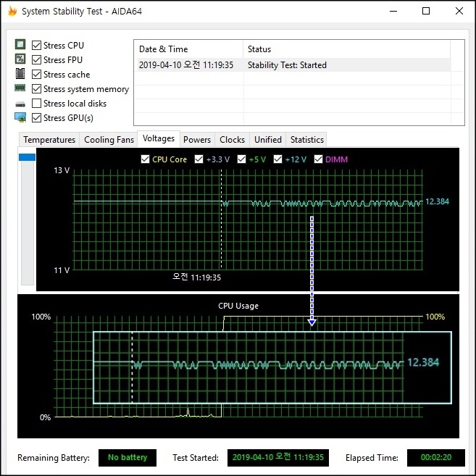Toggle the DIMM voltage graph checkbox
The height and width of the screenshot is (476, 476).
[318, 159]
